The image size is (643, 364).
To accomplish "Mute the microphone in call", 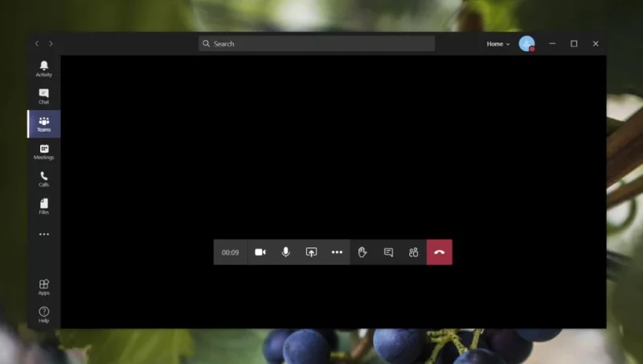I will [286, 252].
